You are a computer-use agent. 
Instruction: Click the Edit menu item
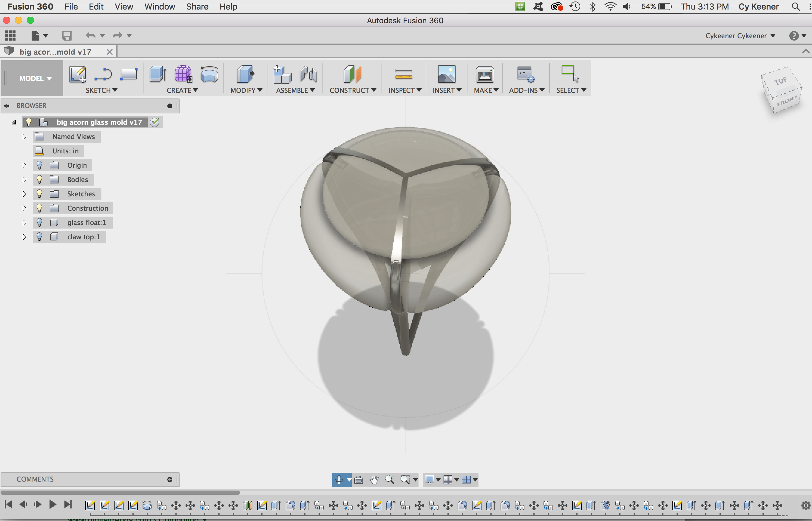point(96,7)
